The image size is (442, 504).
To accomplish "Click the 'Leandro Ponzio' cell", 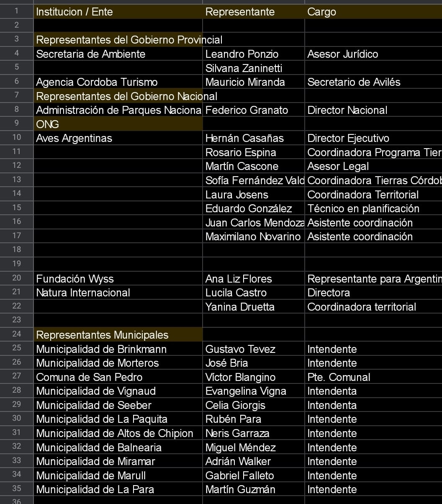I will pyautogui.click(x=254, y=54).
